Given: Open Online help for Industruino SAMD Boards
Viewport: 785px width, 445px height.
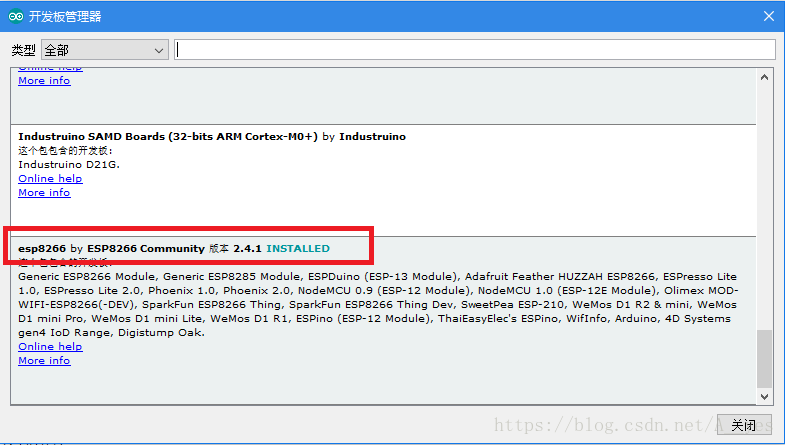Looking at the screenshot, I should (x=50, y=179).
